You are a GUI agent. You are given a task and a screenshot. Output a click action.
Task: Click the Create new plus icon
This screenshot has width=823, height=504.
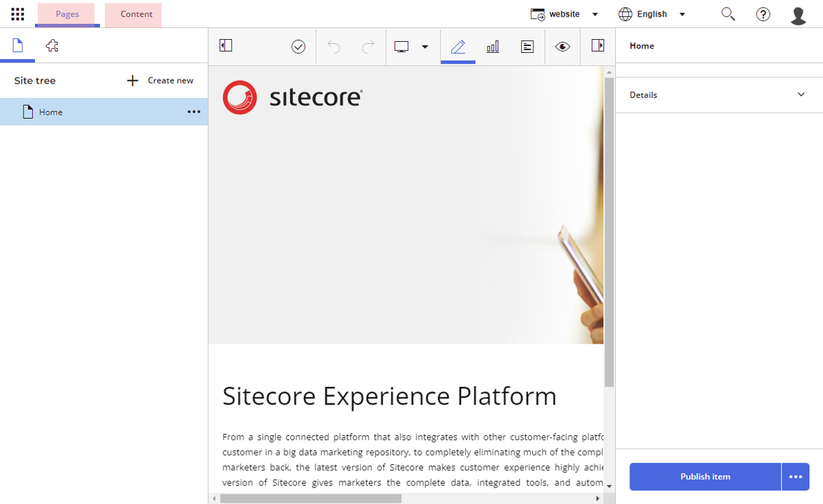(x=133, y=81)
